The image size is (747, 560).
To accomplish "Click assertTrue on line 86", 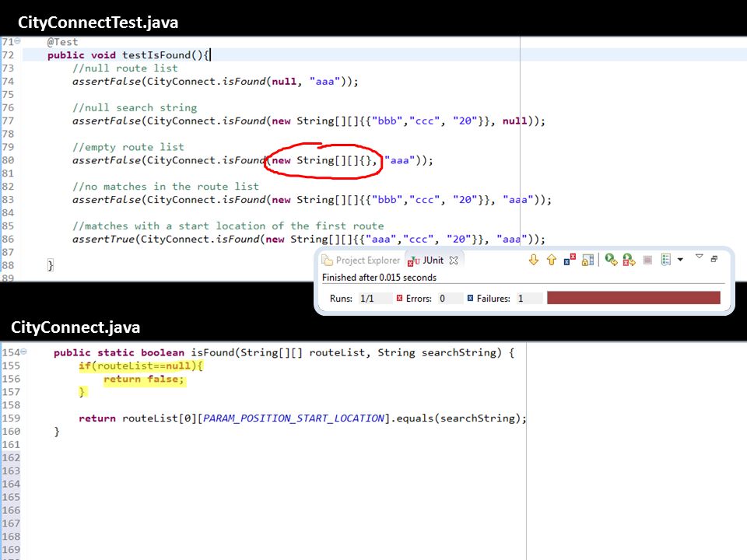I will coord(103,239).
